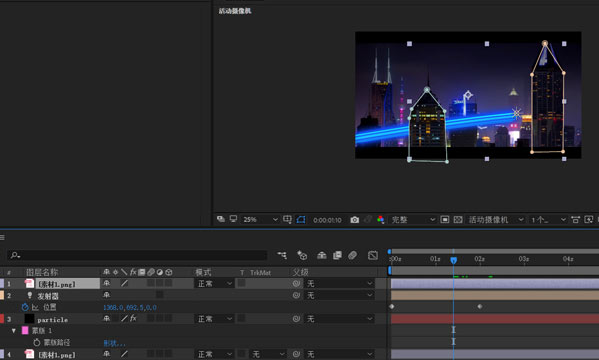Click the 父级 column header
Viewport: 599px width, 360px height.
300,272
